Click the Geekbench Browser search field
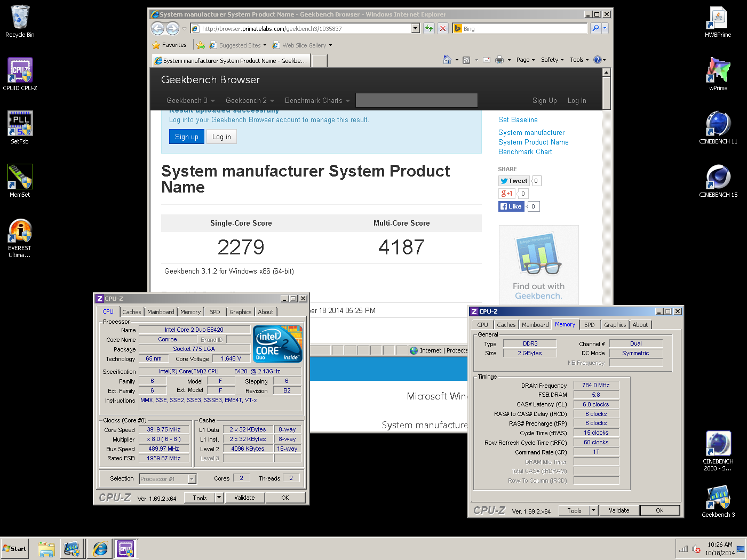747x560 pixels. (417, 100)
